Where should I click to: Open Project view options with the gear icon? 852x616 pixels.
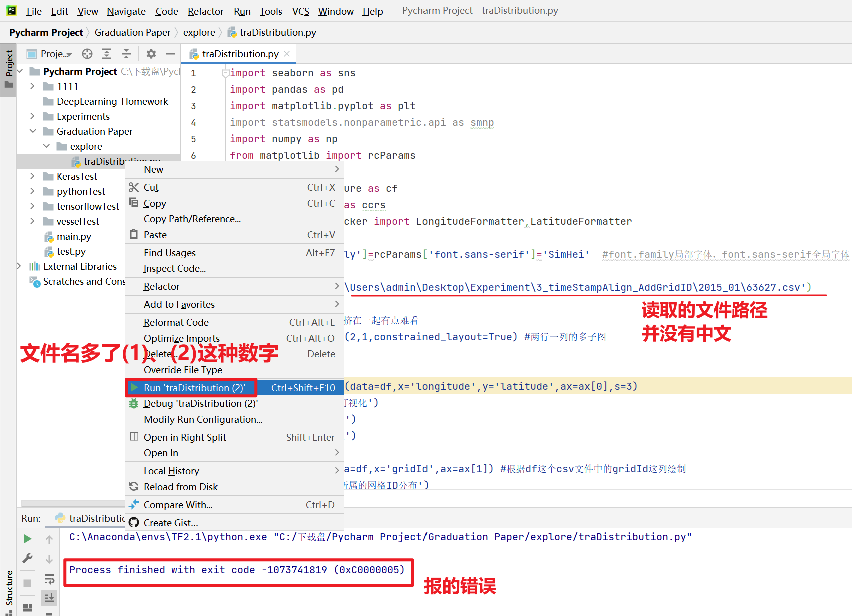[x=151, y=54]
